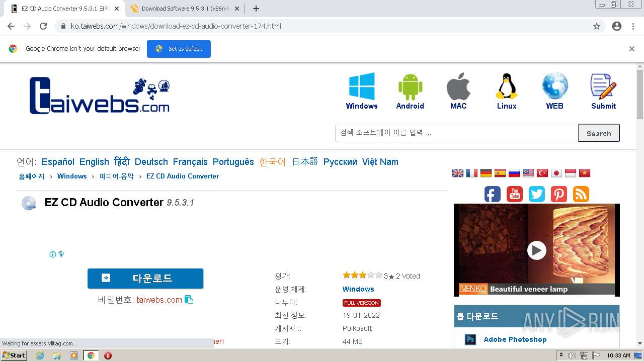
Task: Switch language to 日本語
Action: (x=305, y=162)
